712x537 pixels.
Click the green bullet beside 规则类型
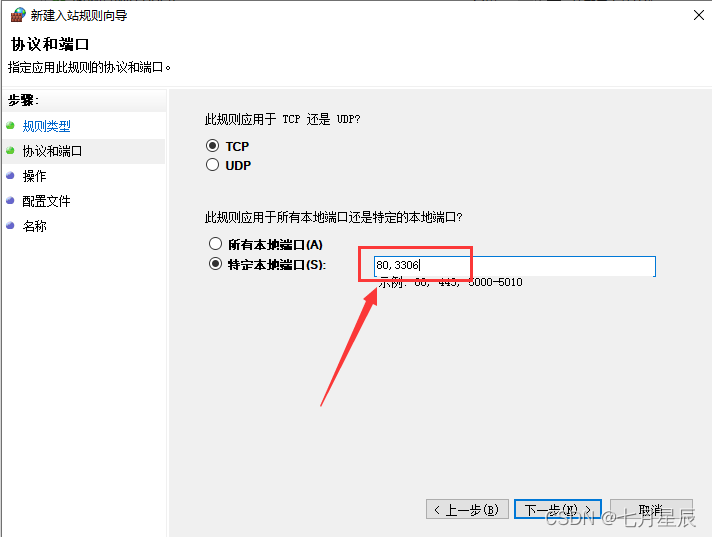coord(10,125)
